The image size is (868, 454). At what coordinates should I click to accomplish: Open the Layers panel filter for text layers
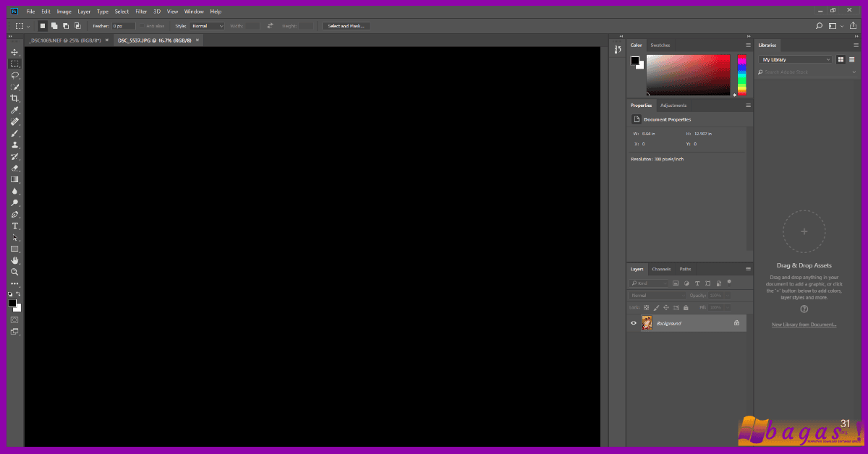click(696, 283)
